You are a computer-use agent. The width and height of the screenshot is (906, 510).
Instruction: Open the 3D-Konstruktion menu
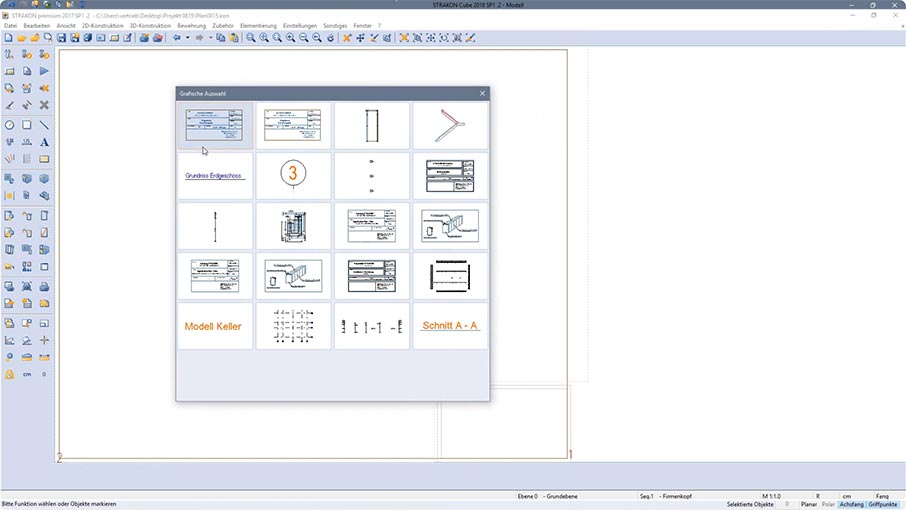point(149,25)
